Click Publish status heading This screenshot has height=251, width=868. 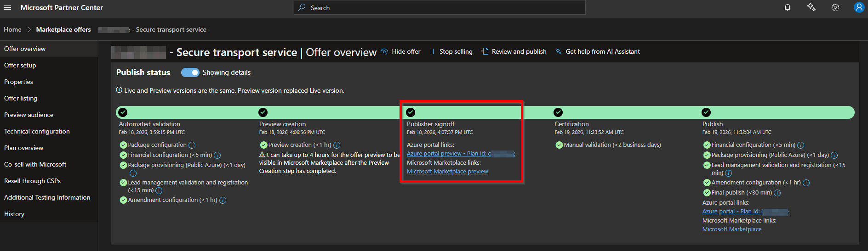click(x=143, y=73)
